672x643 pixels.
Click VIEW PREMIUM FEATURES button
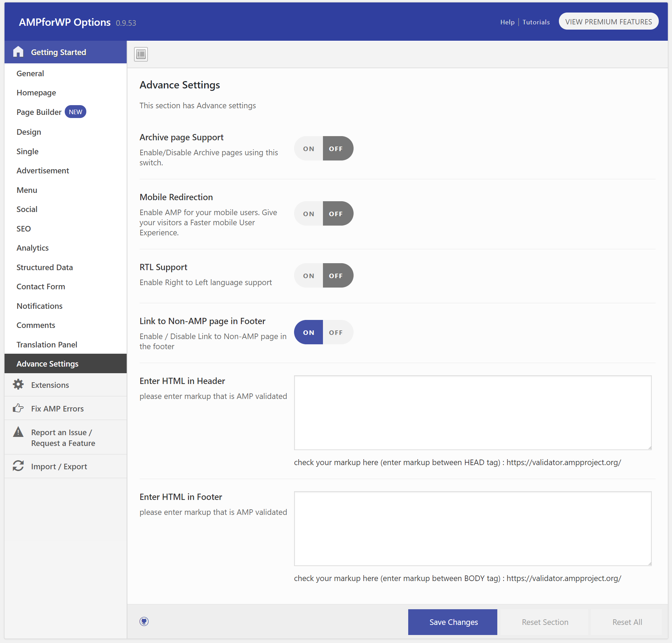tap(608, 21)
